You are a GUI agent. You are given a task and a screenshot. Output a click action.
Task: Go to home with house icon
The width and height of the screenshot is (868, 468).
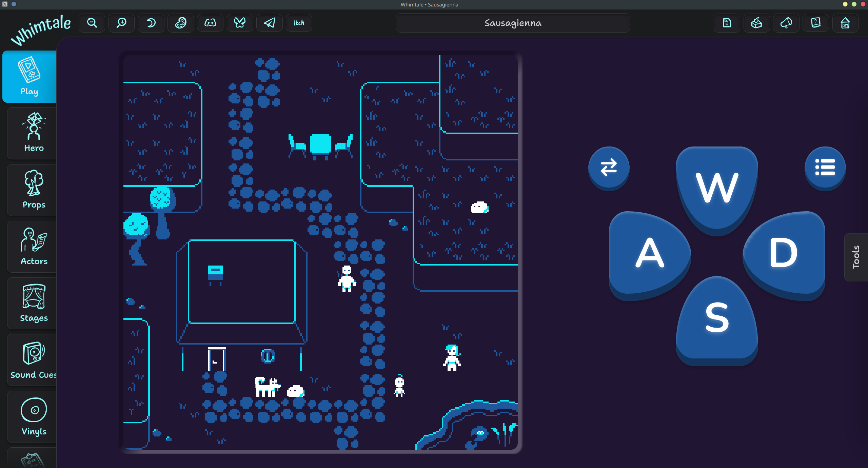tap(845, 23)
